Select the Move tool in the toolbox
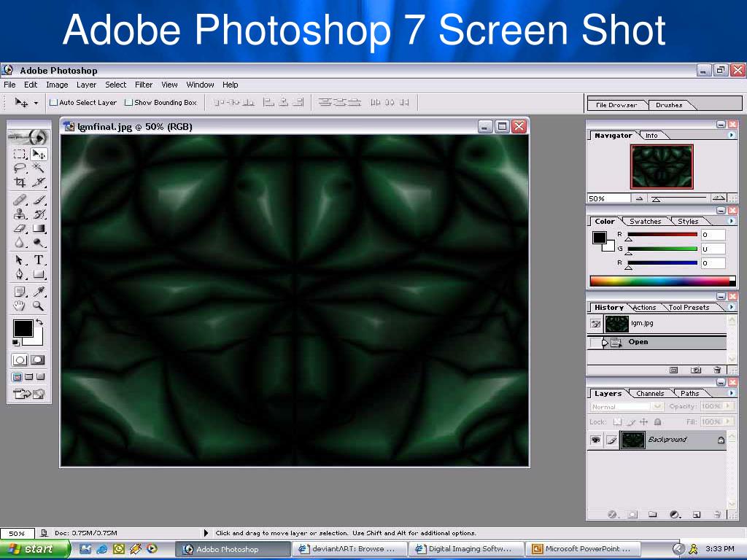Screen dimensions: 747x560 pyautogui.click(x=39, y=155)
